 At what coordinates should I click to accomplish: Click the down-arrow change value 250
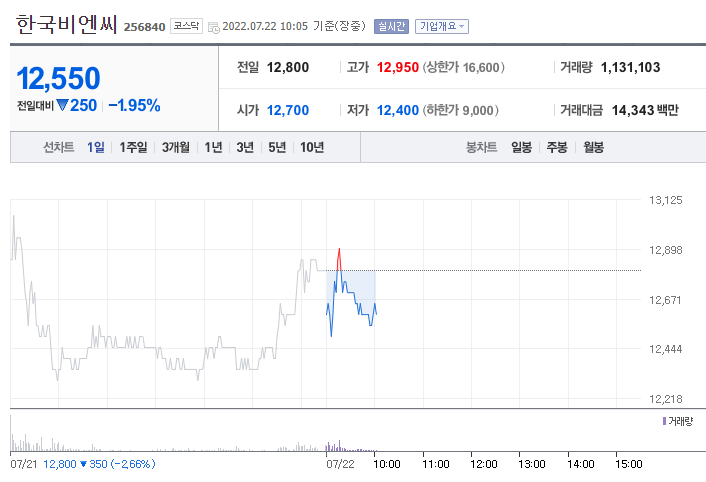[77, 105]
